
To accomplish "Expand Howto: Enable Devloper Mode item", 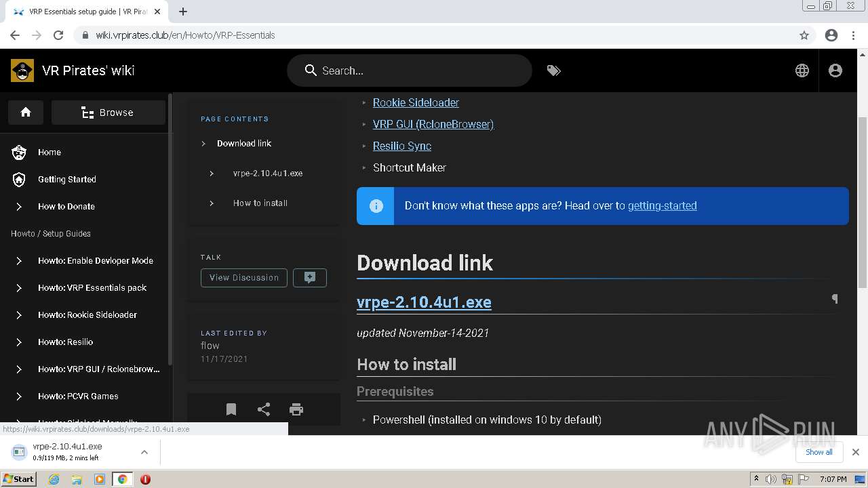I will 19,261.
